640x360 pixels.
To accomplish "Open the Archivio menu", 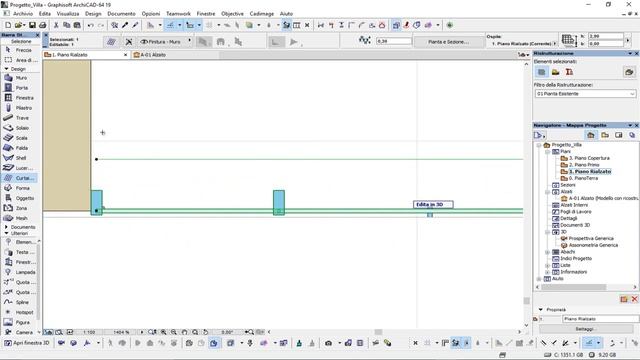I will point(23,13).
